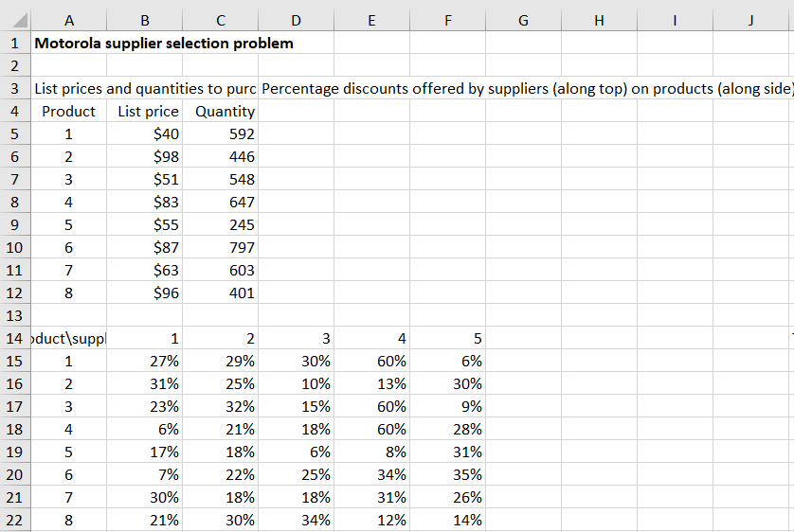Click the 'Motorola supplier selection problem' title cell
794x532 pixels.
click(164, 43)
